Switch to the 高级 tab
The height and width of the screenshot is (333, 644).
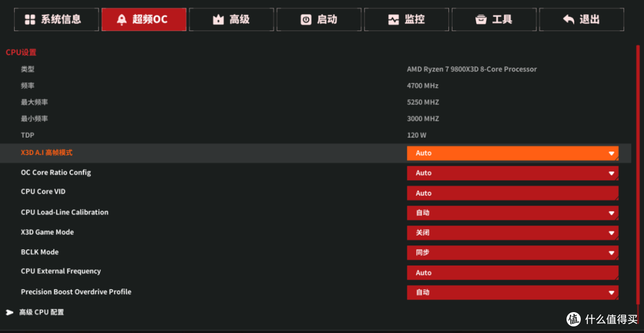pos(231,19)
